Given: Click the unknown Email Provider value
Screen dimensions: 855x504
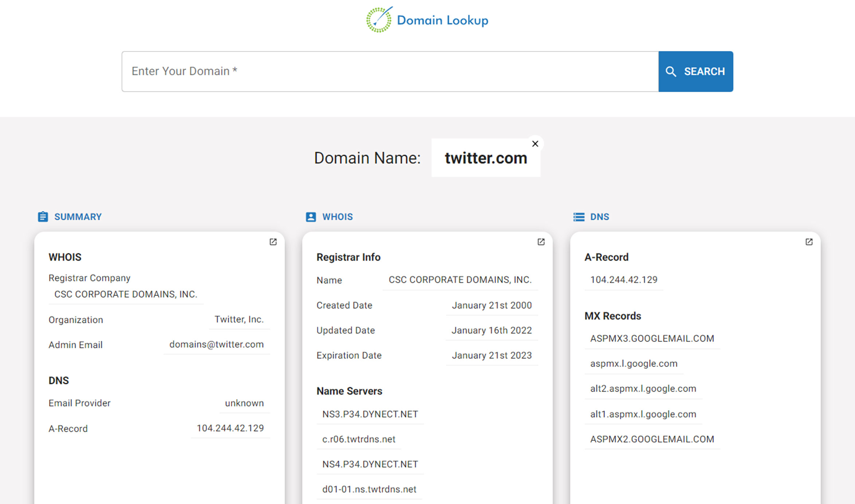Looking at the screenshot, I should (244, 403).
